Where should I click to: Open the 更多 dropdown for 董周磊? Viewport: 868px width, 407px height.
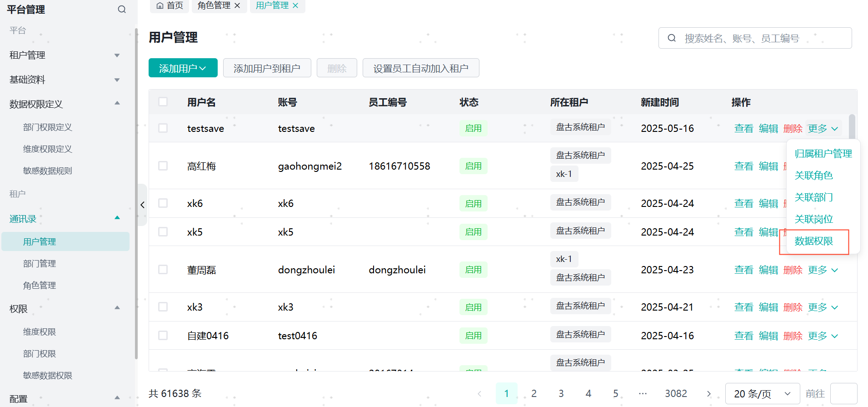pyautogui.click(x=823, y=270)
